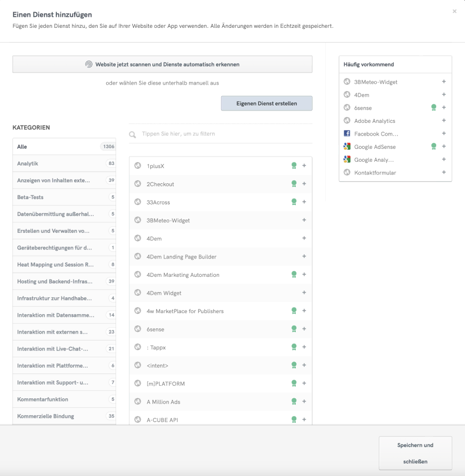The width and height of the screenshot is (465, 476).
Task: Click the Google AdSense logo icon
Action: 347,147
